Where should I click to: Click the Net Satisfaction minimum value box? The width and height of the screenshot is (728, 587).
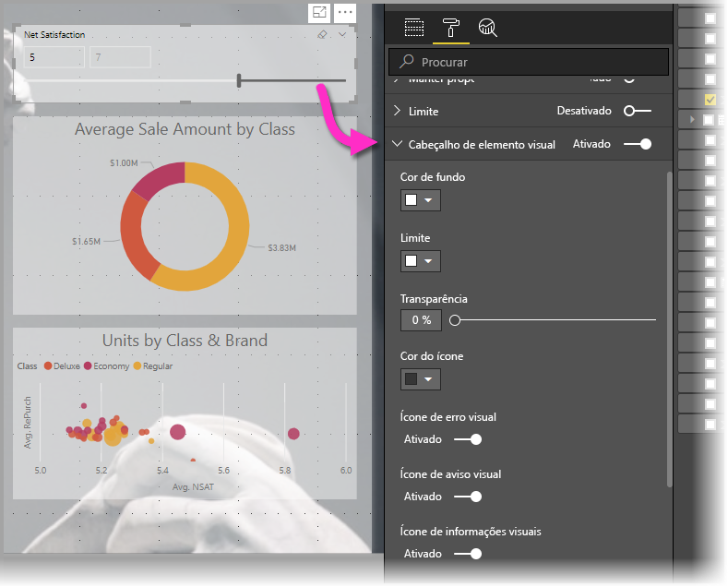[54, 57]
